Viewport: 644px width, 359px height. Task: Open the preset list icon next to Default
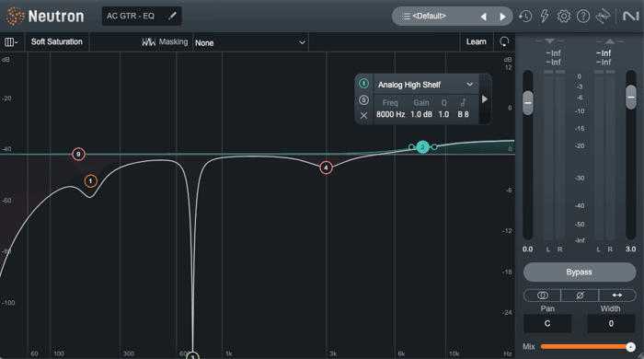(406, 16)
